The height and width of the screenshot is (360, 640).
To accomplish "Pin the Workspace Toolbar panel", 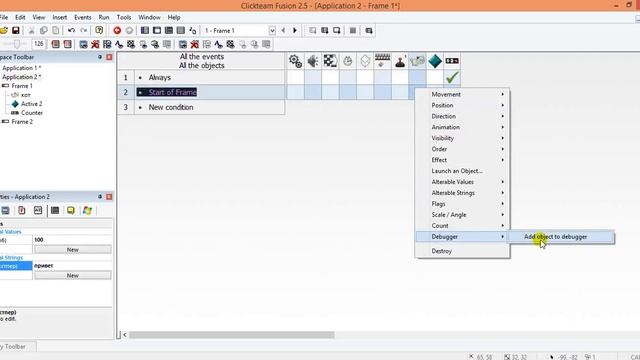I will (x=100, y=57).
